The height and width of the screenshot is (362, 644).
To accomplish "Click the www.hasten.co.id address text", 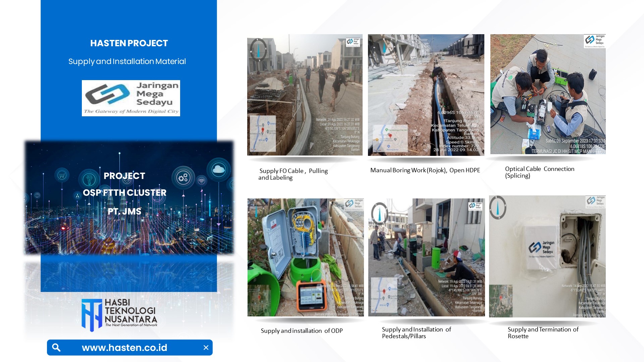I will pyautogui.click(x=124, y=348).
